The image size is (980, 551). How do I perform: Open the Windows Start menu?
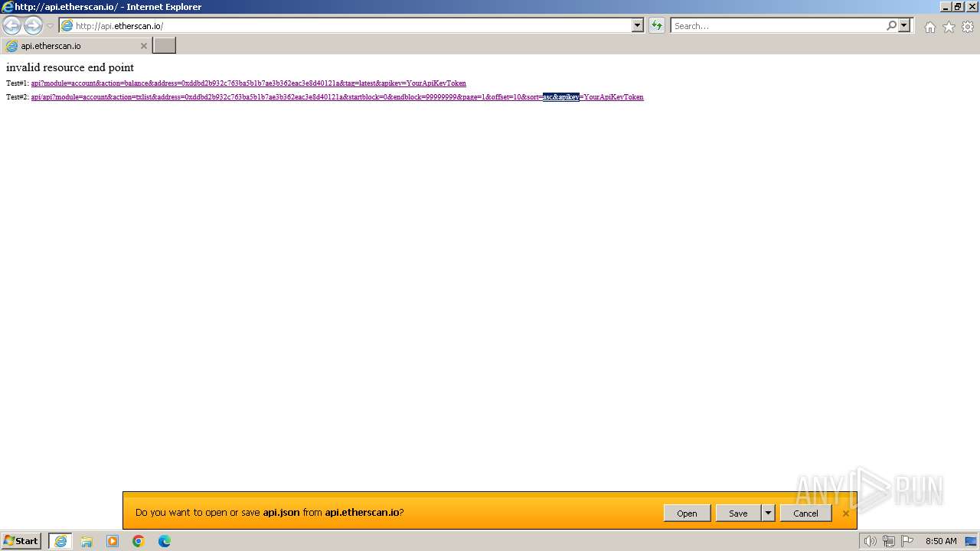[x=21, y=541]
